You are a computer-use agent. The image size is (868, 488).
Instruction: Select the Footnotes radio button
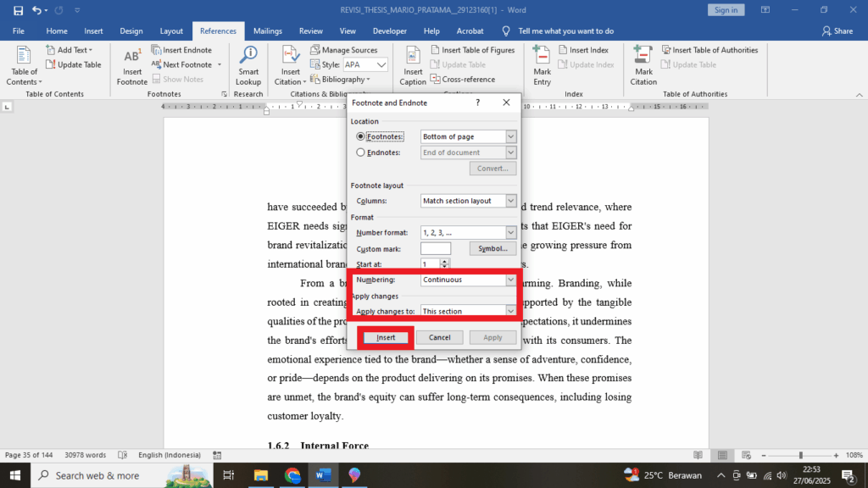(x=360, y=136)
